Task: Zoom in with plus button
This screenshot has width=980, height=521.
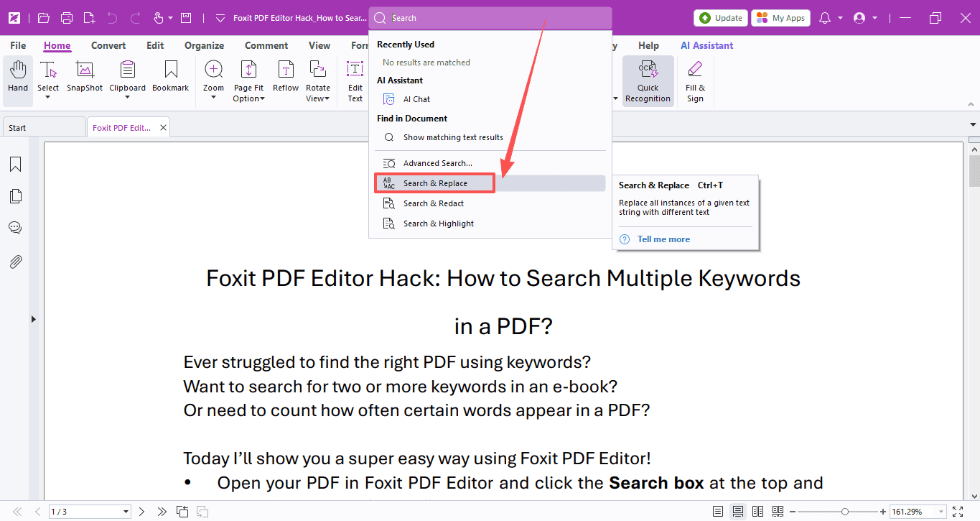Action: (x=882, y=512)
